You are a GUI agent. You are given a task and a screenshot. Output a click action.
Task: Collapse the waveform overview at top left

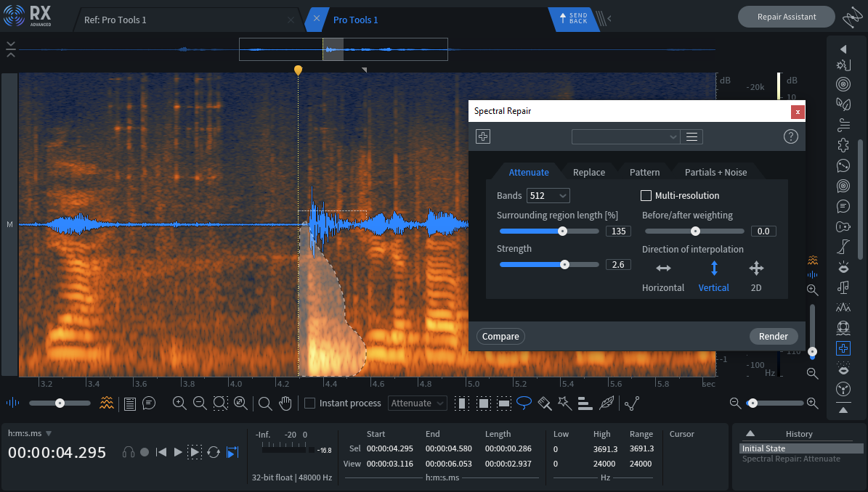pyautogui.click(x=10, y=49)
